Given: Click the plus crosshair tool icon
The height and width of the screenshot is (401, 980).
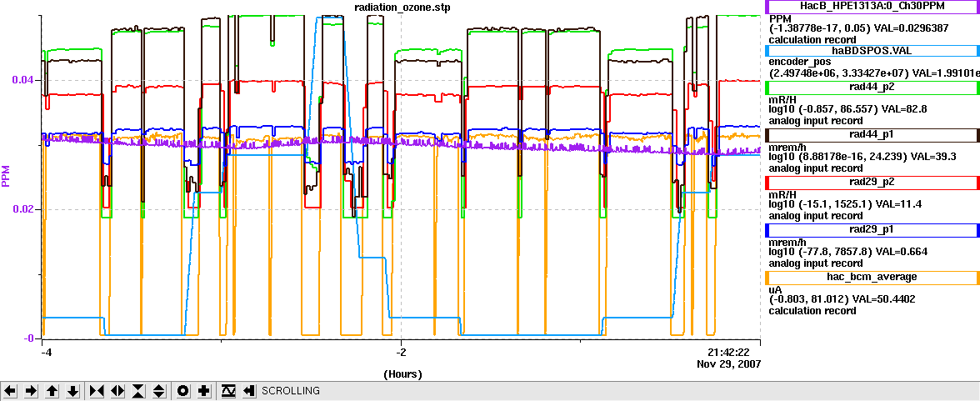Looking at the screenshot, I should 203,391.
